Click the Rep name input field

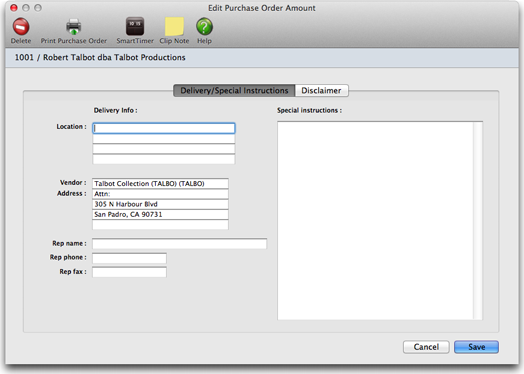[179, 244]
